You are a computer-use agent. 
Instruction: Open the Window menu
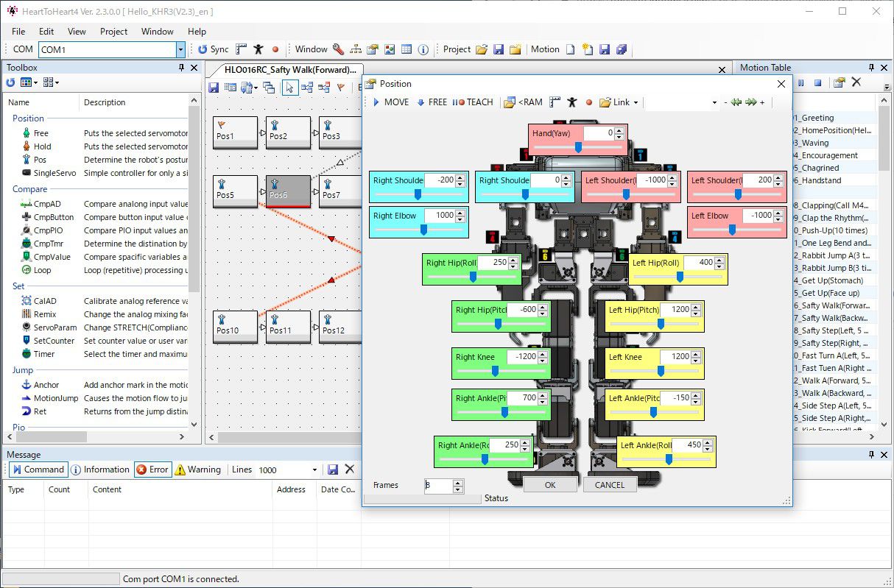point(158,32)
